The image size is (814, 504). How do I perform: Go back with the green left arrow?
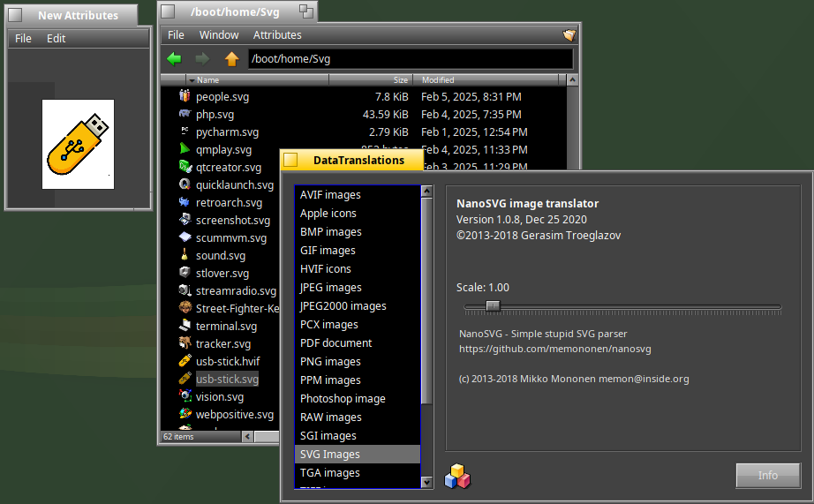(x=175, y=59)
